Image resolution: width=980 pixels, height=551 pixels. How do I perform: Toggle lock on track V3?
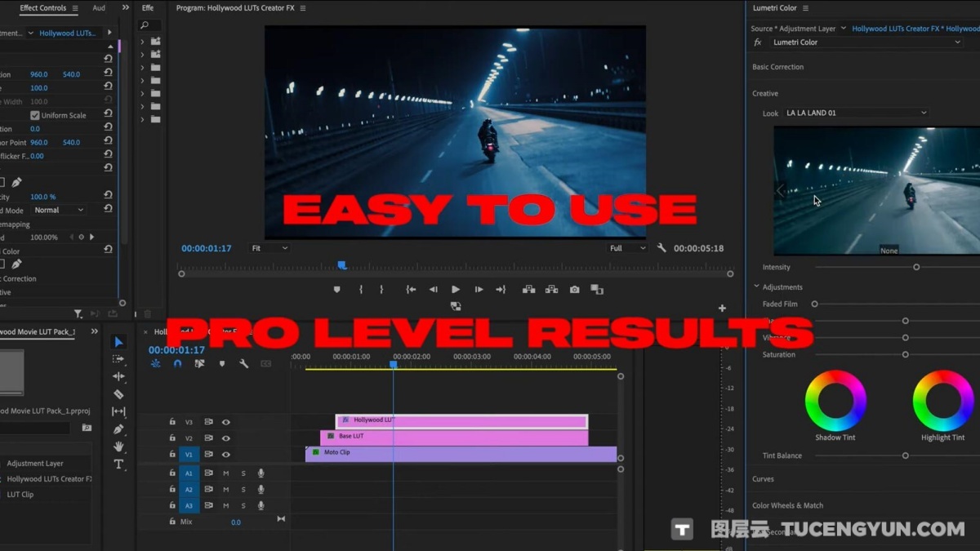tap(172, 422)
